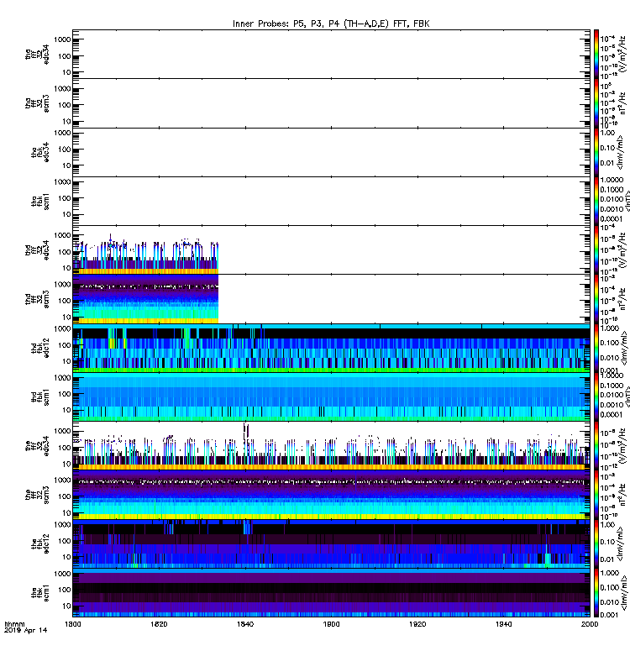Click the 1820 time axis label
630x672 pixels.
coord(159,624)
